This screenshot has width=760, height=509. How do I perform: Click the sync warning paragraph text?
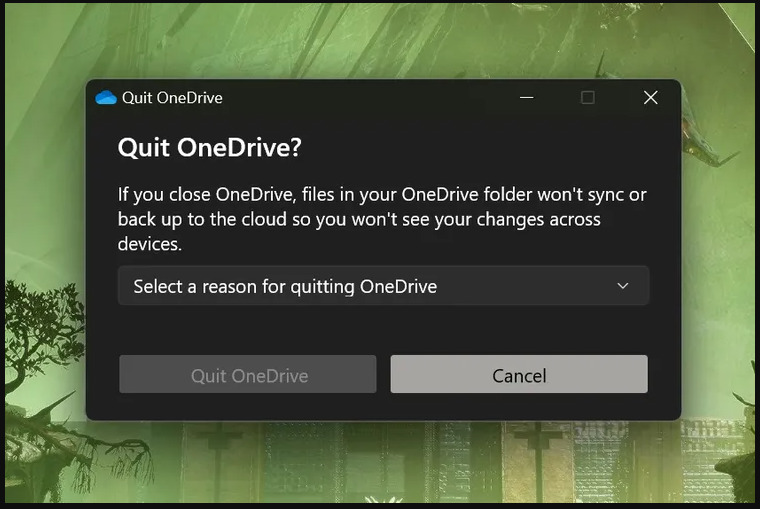tap(382, 219)
